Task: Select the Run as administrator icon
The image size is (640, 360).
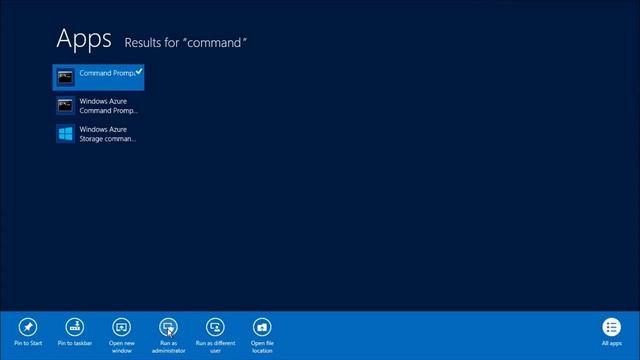Action: click(168, 327)
